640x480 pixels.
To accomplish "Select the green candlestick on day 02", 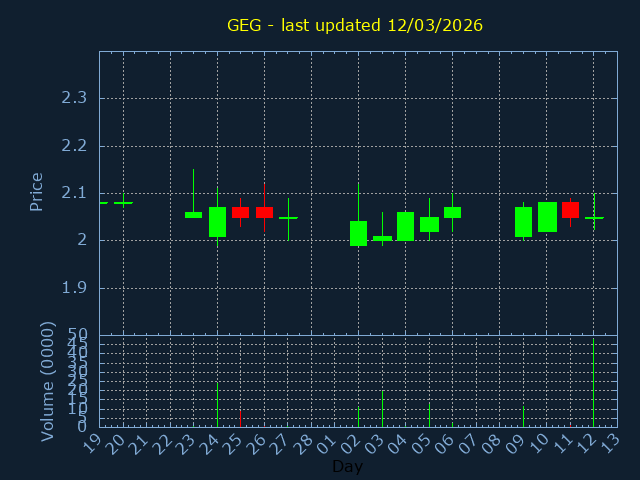I will (x=358, y=233).
